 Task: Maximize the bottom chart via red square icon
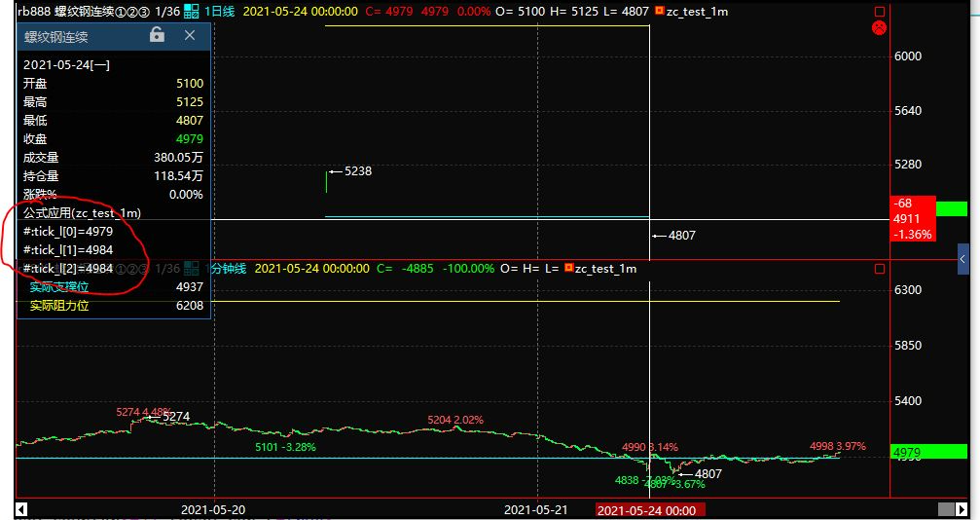pos(879,269)
